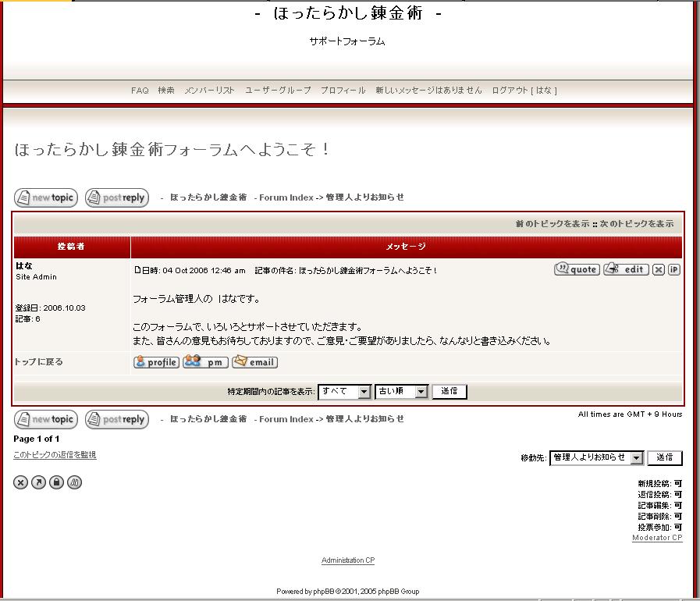Open the 古い順 sort order dropdown
700x601 pixels.
click(401, 391)
